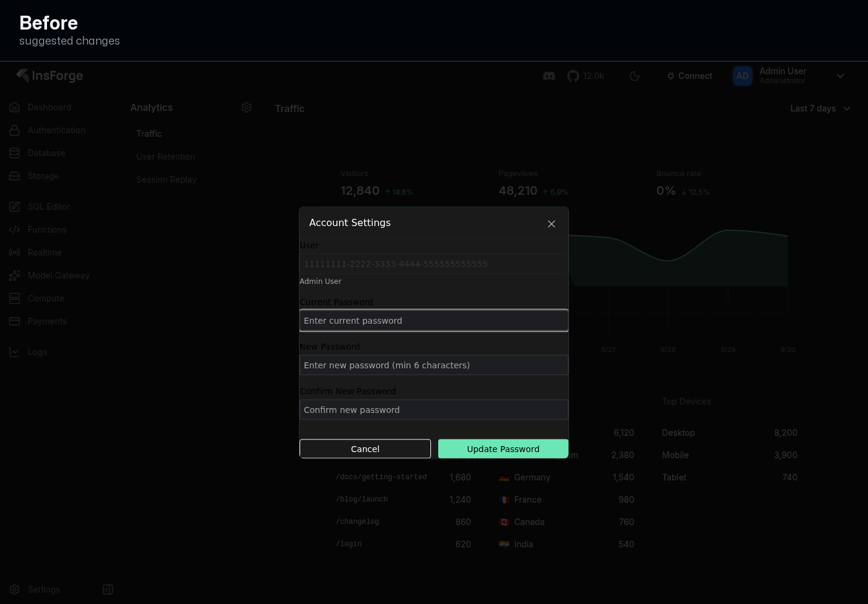
Task: Open the Database icon
Action: point(15,153)
